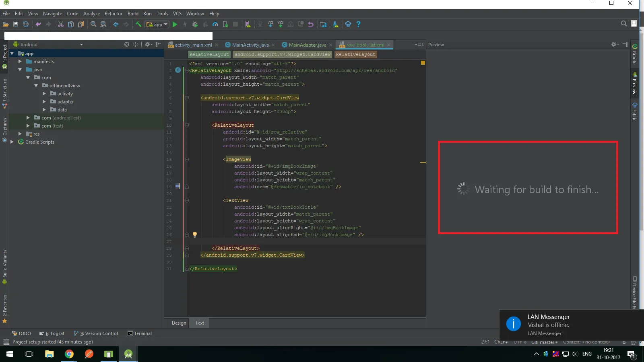The width and height of the screenshot is (644, 362).
Task: Click the CardView breadcrumb
Action: point(283,55)
